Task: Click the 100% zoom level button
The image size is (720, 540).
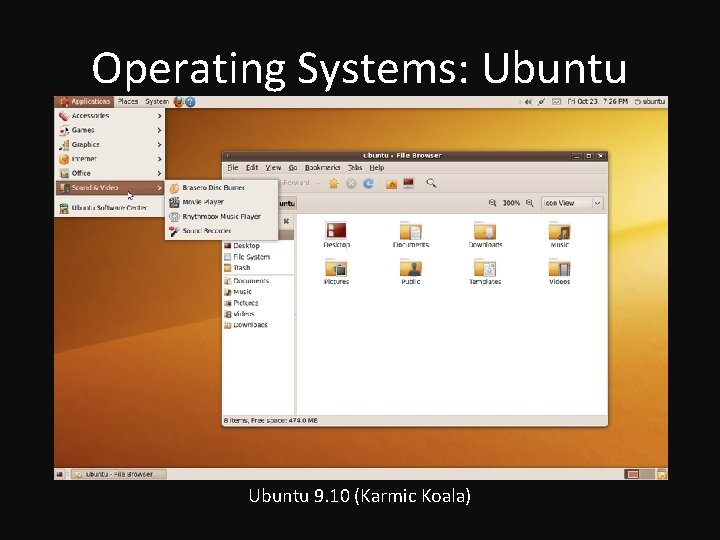Action: (511, 203)
